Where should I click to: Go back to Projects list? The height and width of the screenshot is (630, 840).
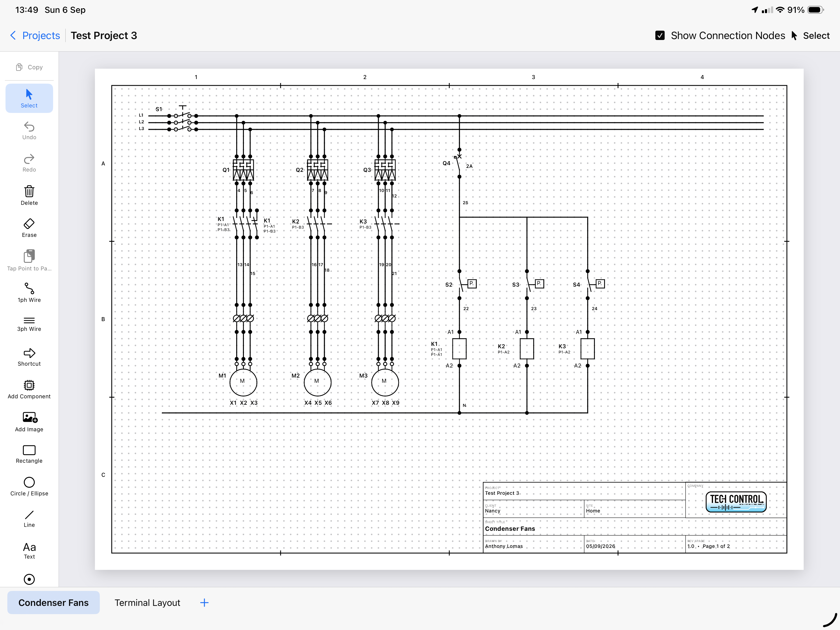click(x=34, y=35)
